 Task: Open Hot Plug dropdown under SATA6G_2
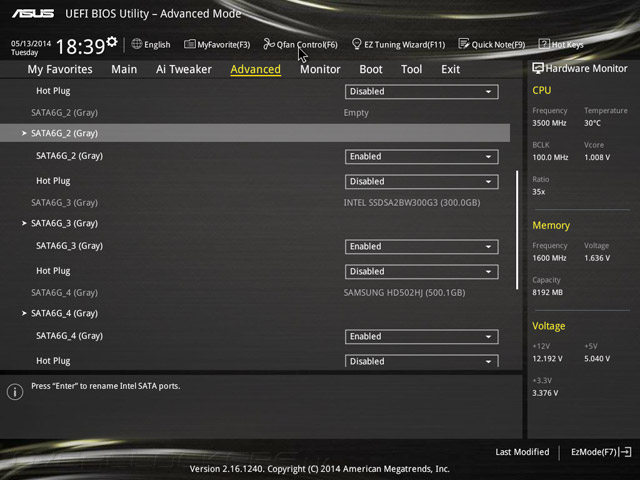422,182
